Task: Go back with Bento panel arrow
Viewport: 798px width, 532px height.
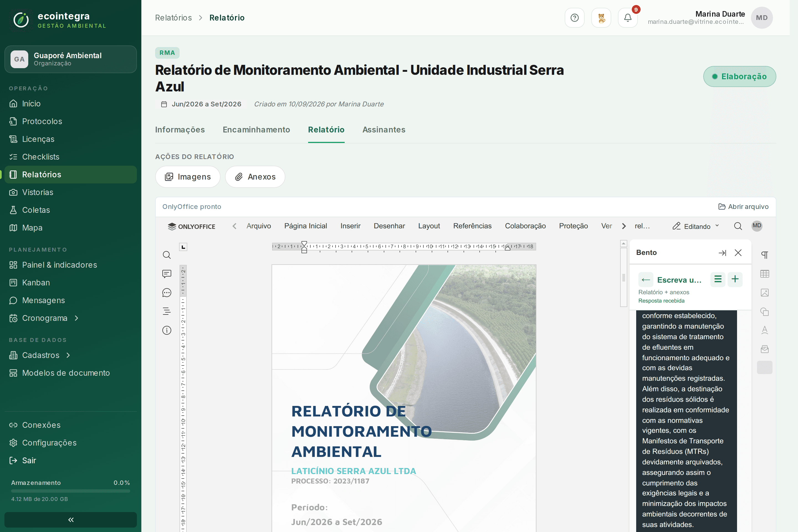Action: [x=646, y=280]
